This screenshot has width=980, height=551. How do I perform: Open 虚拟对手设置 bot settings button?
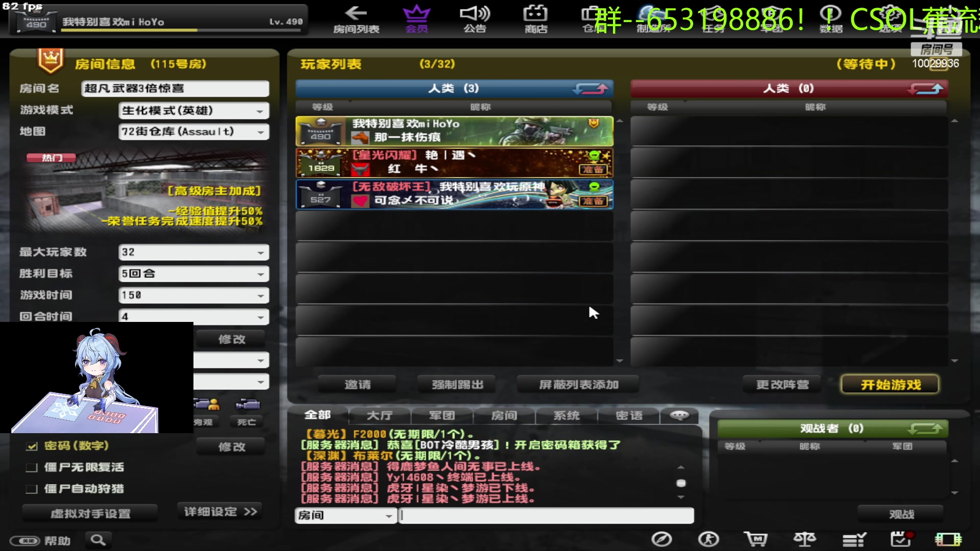coord(90,514)
